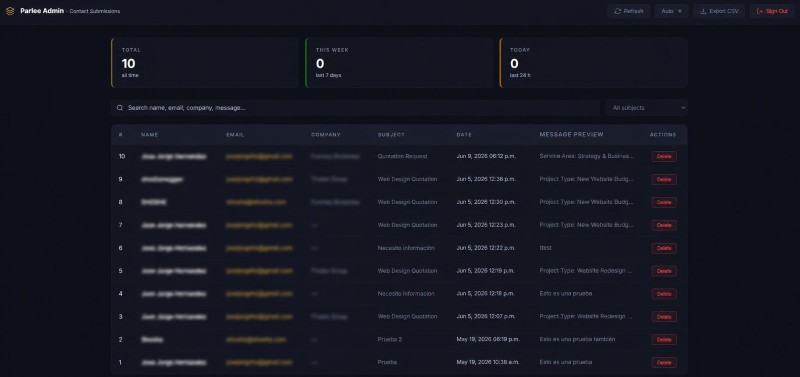The height and width of the screenshot is (377, 800).
Task: Delete submission number 3
Action: click(x=664, y=317)
